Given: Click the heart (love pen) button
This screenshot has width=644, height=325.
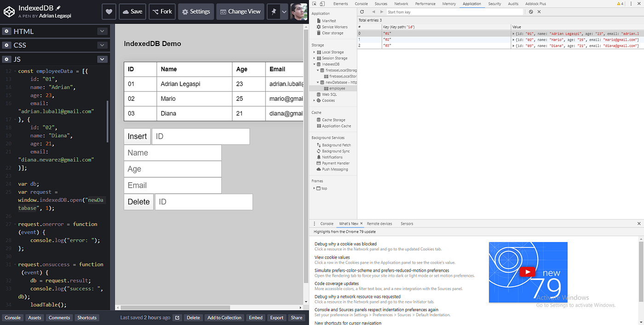Looking at the screenshot, I should pyautogui.click(x=109, y=12).
